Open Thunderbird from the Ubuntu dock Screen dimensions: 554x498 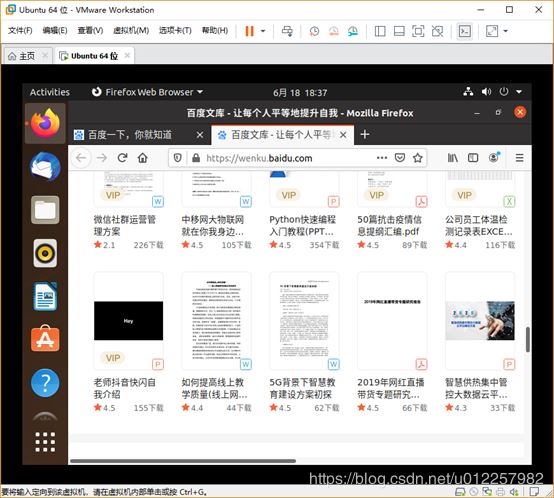point(45,167)
